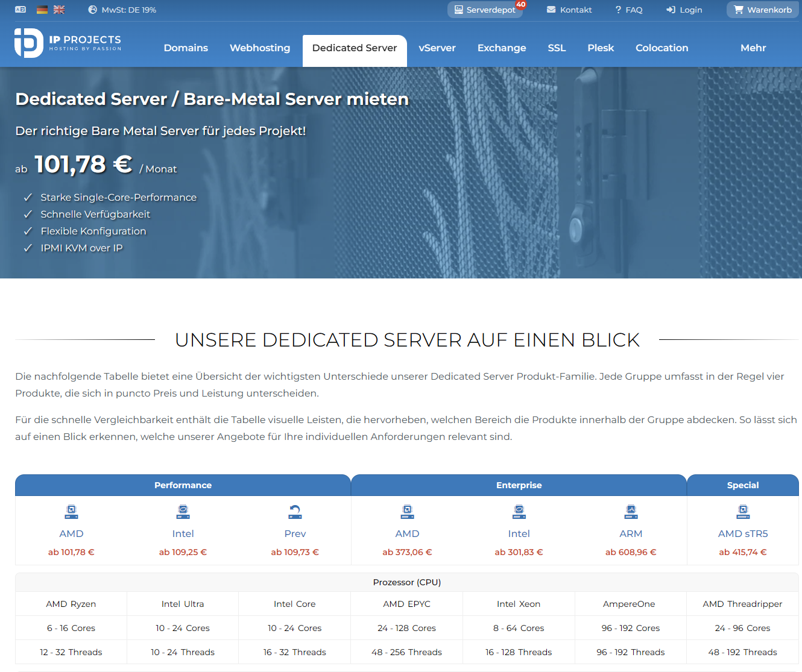Click the ARM server icon
Image resolution: width=802 pixels, height=672 pixels.
[631, 512]
